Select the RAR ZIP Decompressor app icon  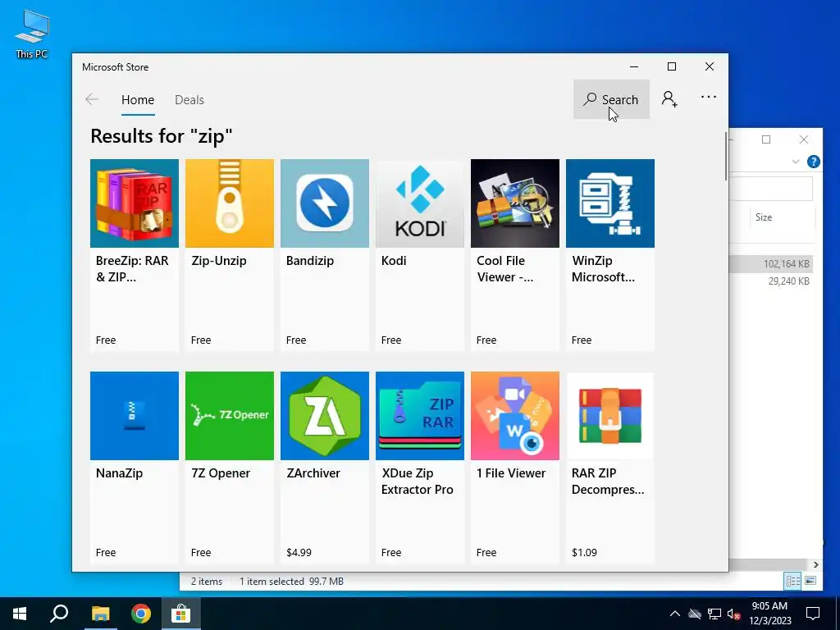point(610,416)
